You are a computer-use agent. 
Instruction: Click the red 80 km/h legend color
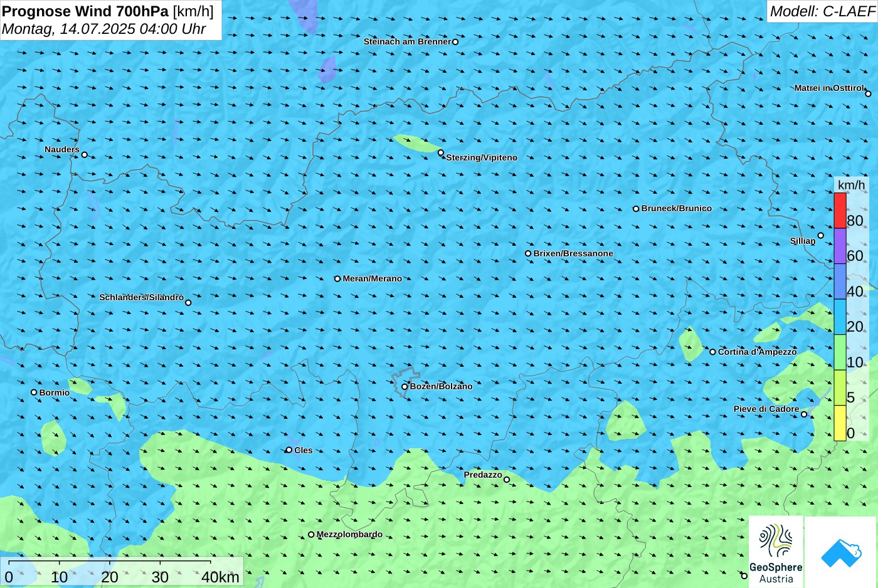[840, 211]
